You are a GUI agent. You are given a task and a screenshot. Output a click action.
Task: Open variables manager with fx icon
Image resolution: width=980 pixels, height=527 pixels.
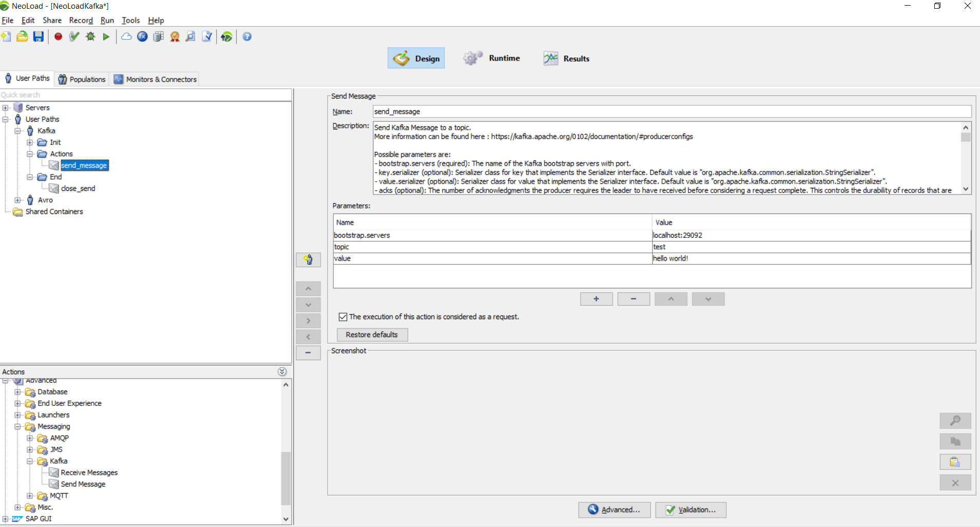pyautogui.click(x=143, y=36)
